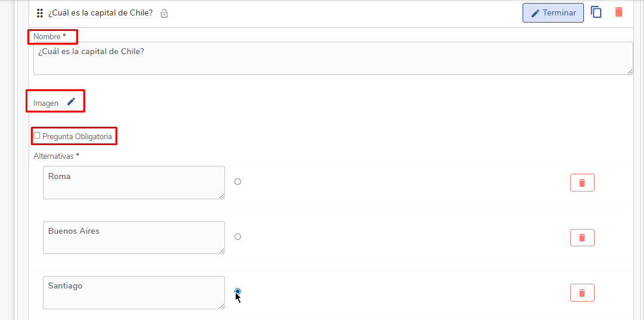Screen dimensions: 644x320
Task: Edit the image with the pencil icon
Action: (71, 102)
